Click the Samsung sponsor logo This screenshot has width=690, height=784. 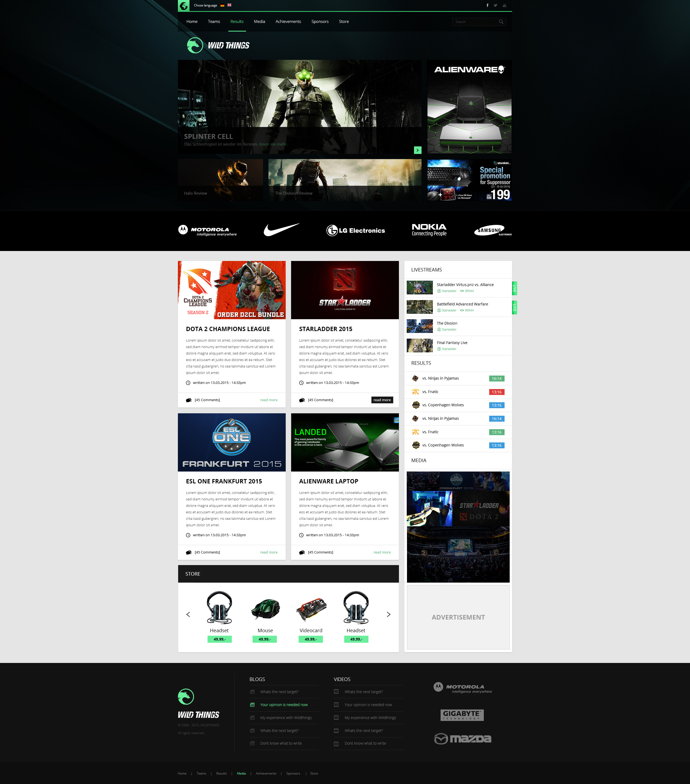pos(493,230)
